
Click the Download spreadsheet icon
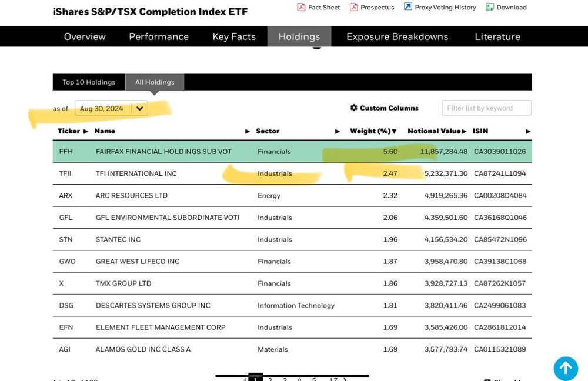[x=490, y=7]
